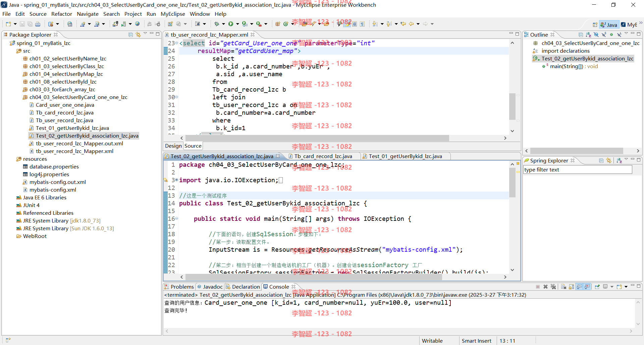Click the open web browser globe icon
This screenshot has width=644, height=345.
(x=138, y=24)
